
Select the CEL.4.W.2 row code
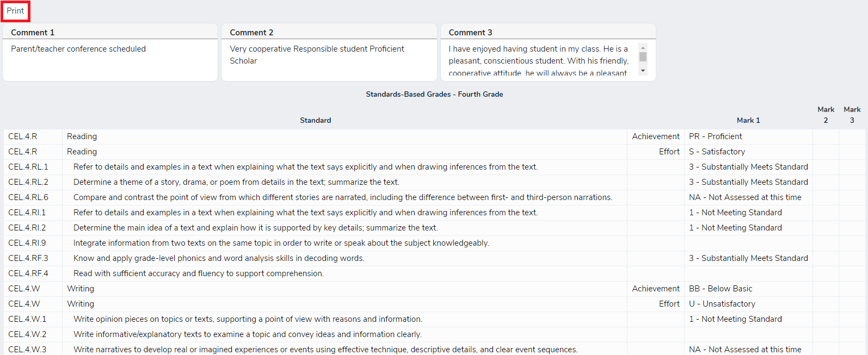(27, 334)
